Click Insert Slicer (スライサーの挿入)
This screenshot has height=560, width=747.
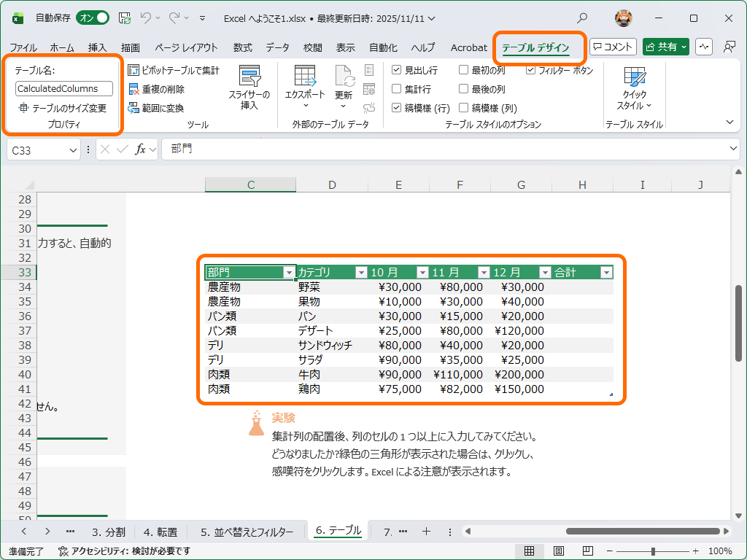pos(249,87)
